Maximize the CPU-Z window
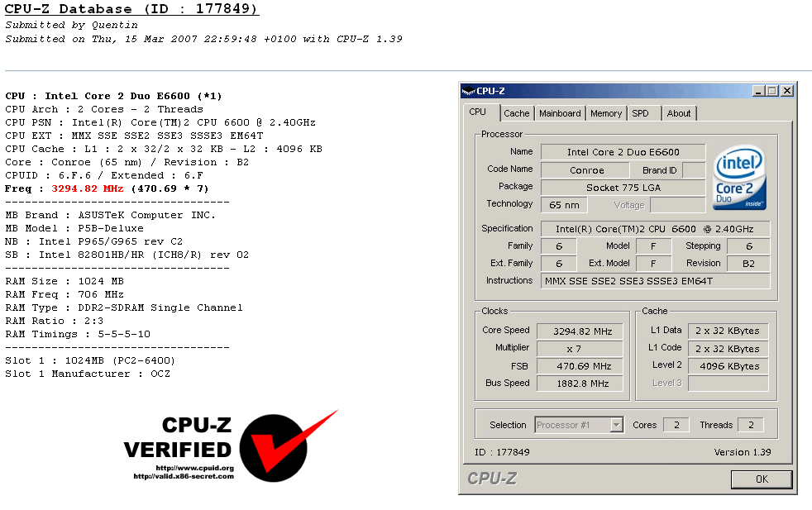The width and height of the screenshot is (812, 510). 771,91
